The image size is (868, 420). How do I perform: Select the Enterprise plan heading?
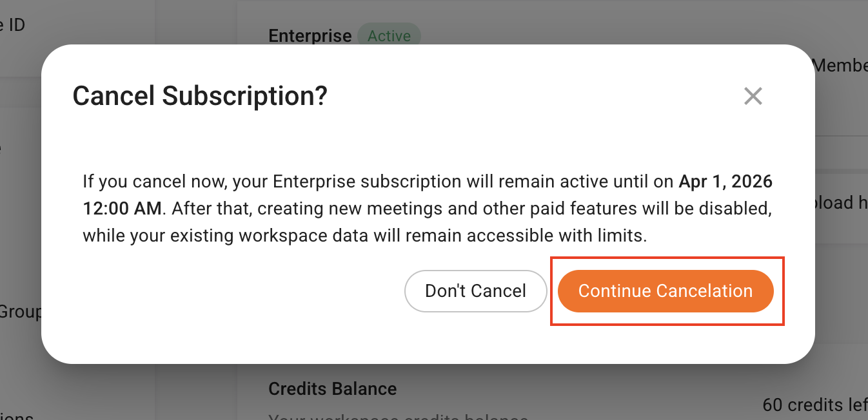(x=310, y=36)
